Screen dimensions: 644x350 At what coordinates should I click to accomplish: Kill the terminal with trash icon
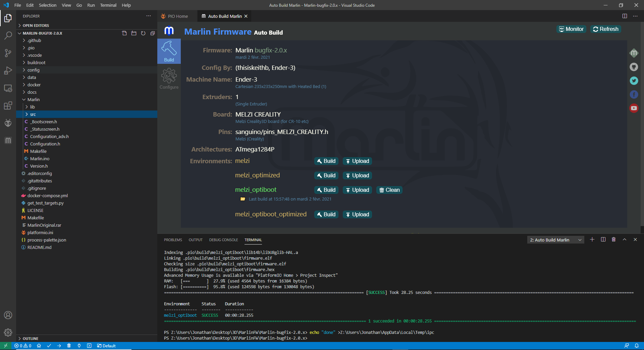pyautogui.click(x=613, y=239)
